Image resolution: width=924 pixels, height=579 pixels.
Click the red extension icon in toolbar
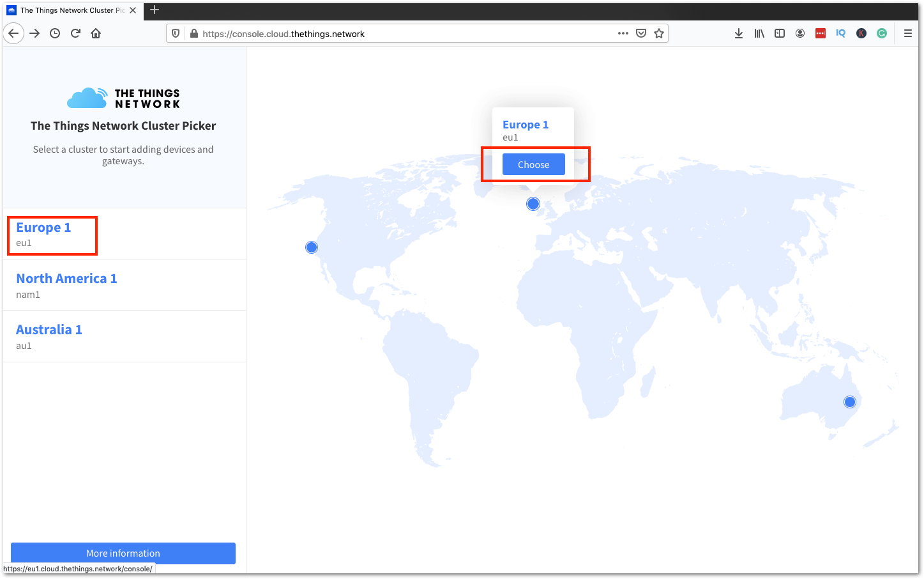click(821, 33)
